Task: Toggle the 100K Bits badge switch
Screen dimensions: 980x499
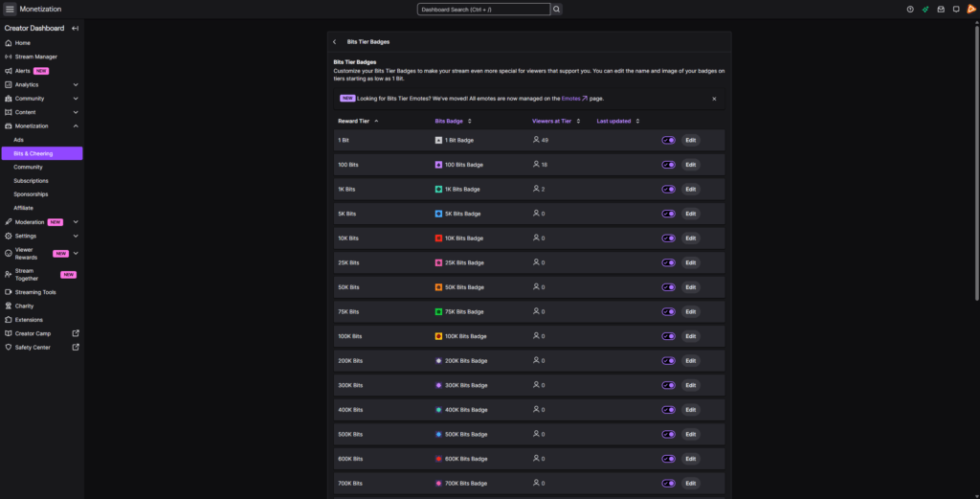Action: tap(669, 336)
